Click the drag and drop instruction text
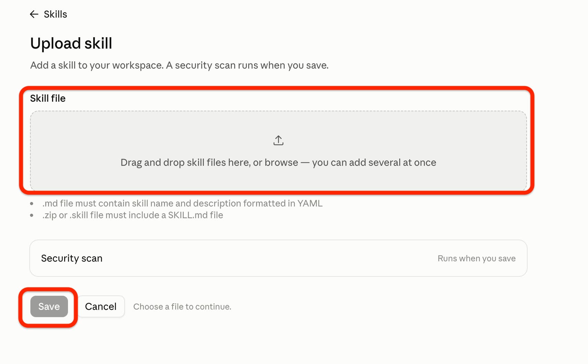This screenshot has height=364, width=588. (x=278, y=162)
